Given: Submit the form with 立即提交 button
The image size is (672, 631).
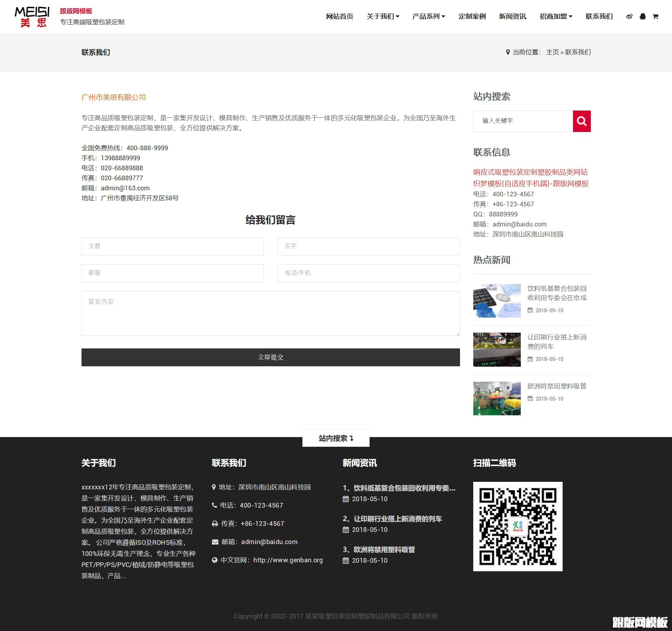Looking at the screenshot, I should pos(271,357).
